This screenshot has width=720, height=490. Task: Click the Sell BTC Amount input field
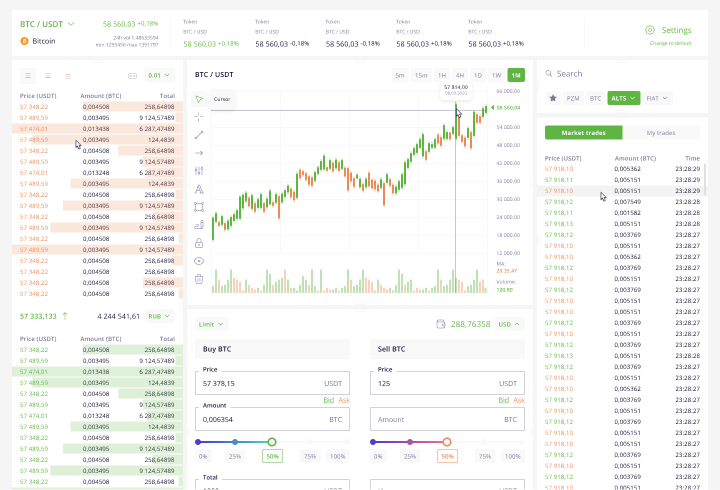(x=446, y=420)
